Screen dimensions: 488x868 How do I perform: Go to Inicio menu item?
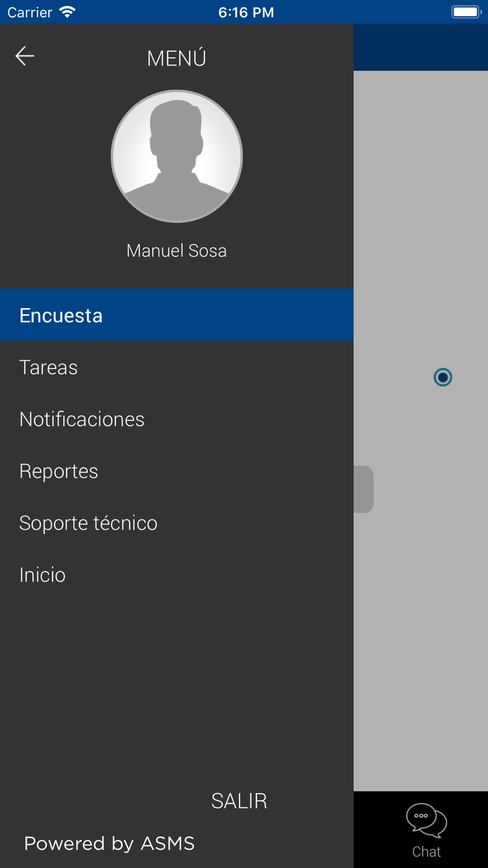(x=177, y=575)
